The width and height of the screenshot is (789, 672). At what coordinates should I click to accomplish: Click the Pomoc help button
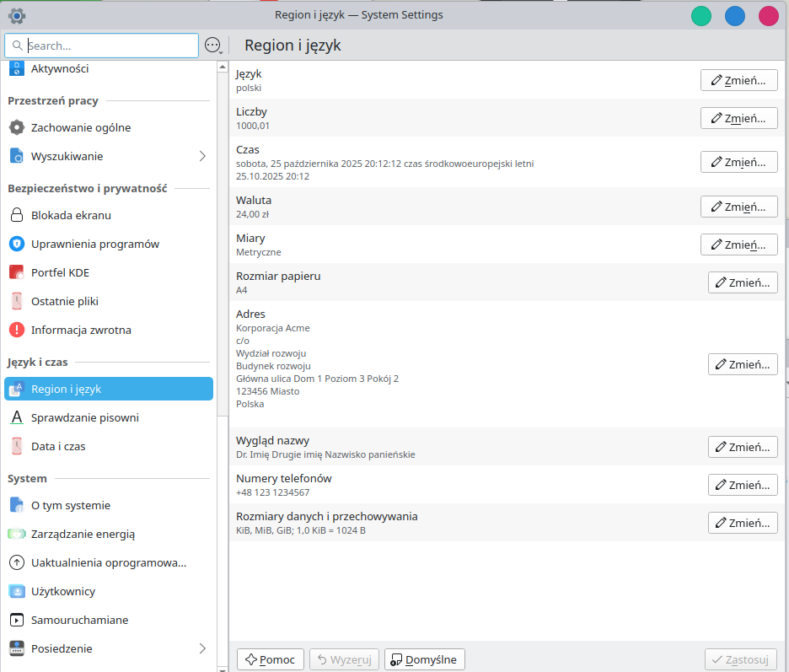click(271, 659)
